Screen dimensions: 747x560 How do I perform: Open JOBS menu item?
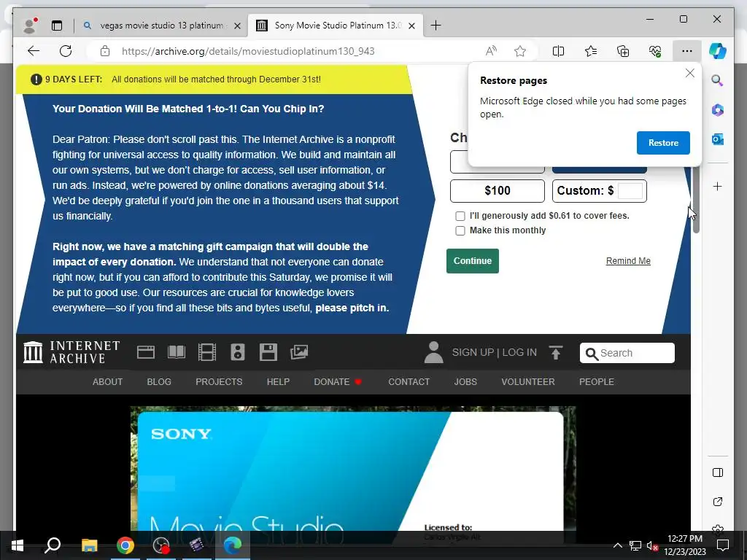pyautogui.click(x=465, y=382)
